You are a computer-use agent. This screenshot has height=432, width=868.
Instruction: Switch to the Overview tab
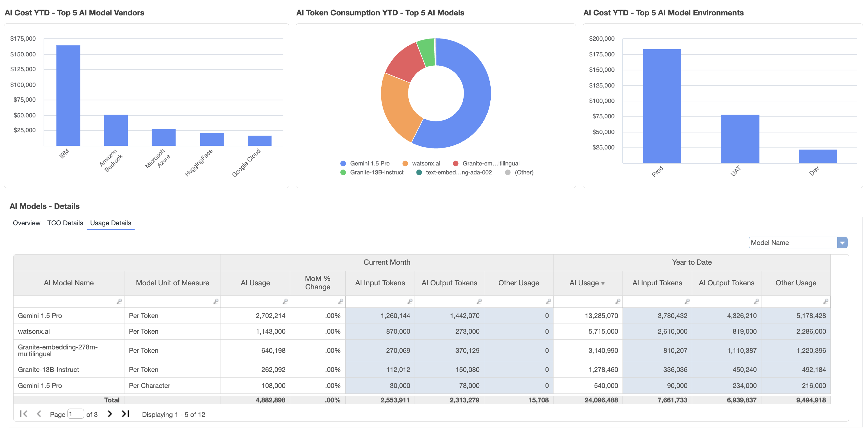tap(26, 223)
